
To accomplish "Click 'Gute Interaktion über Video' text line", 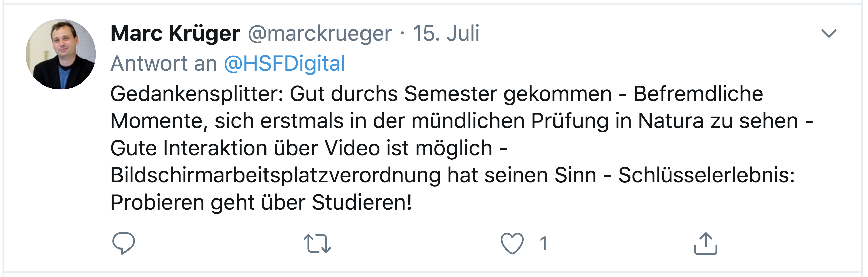I will coord(245,148).
